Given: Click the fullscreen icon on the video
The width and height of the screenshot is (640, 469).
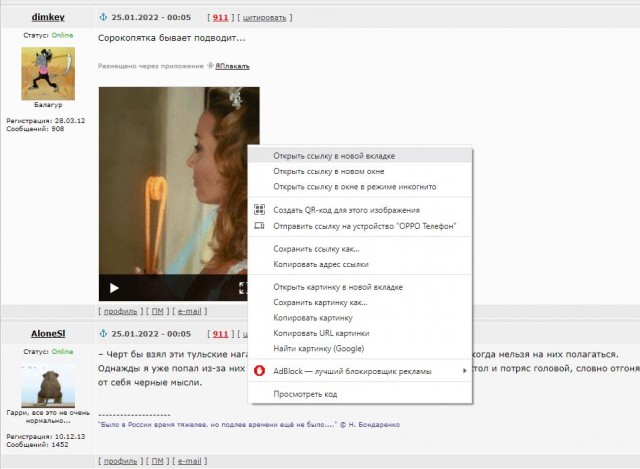Looking at the screenshot, I should pyautogui.click(x=243, y=288).
